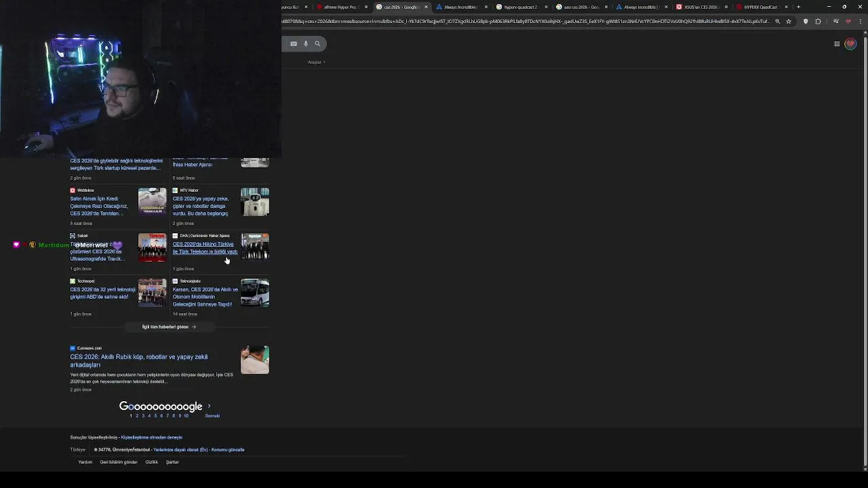This screenshot has width=868, height=488.
Task: Click 'Geri bildirim gönder' footer link
Action: click(x=119, y=462)
